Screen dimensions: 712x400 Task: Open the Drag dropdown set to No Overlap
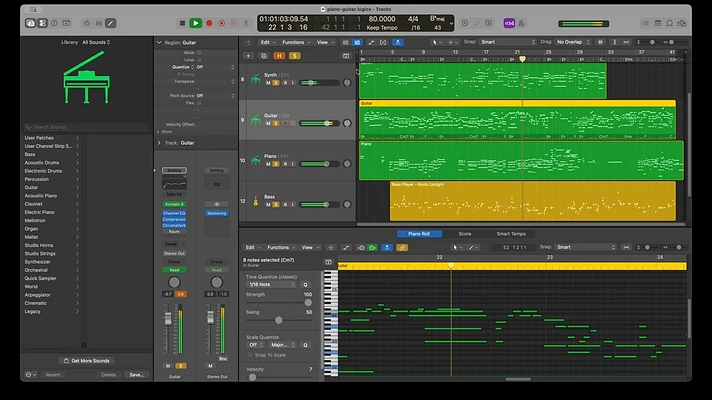tap(573, 42)
